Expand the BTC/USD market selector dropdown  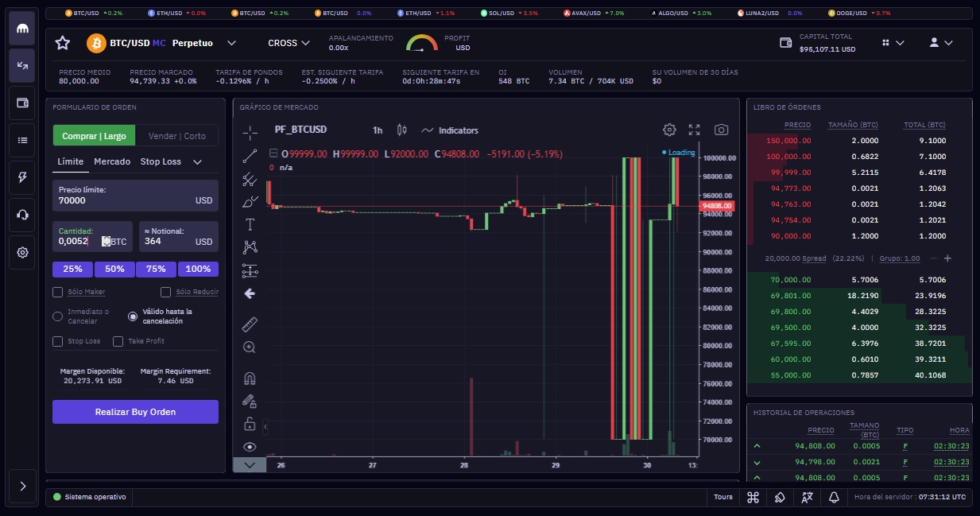pos(231,43)
